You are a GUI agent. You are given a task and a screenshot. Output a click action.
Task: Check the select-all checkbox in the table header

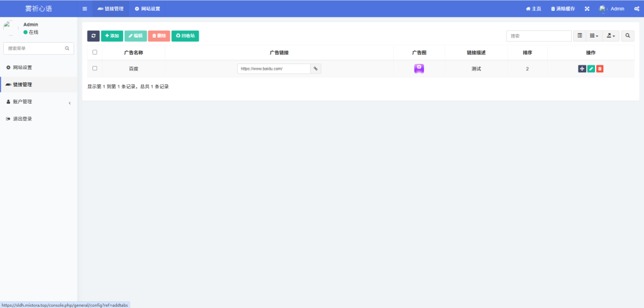coord(95,53)
